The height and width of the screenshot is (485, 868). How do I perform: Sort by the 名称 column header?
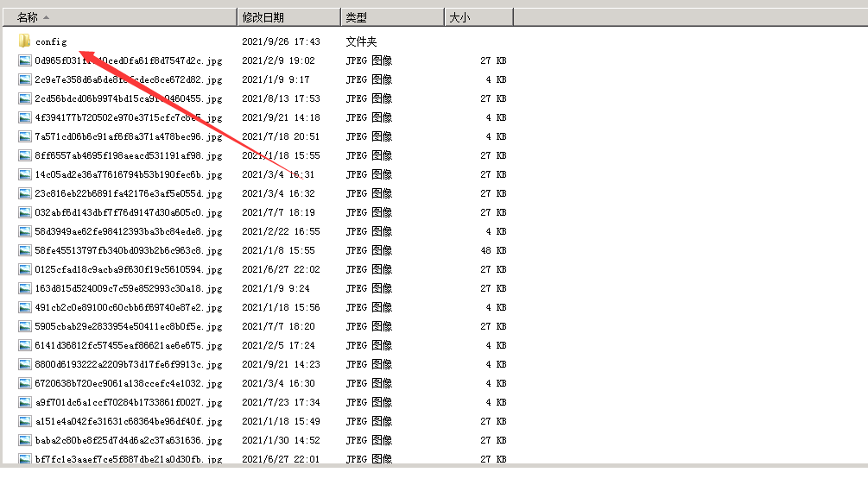pos(119,17)
